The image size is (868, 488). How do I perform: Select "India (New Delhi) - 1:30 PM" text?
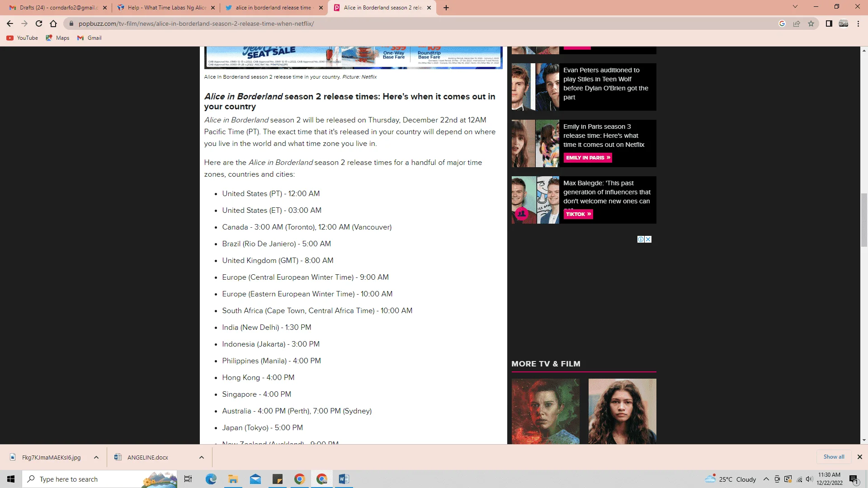tap(266, 327)
